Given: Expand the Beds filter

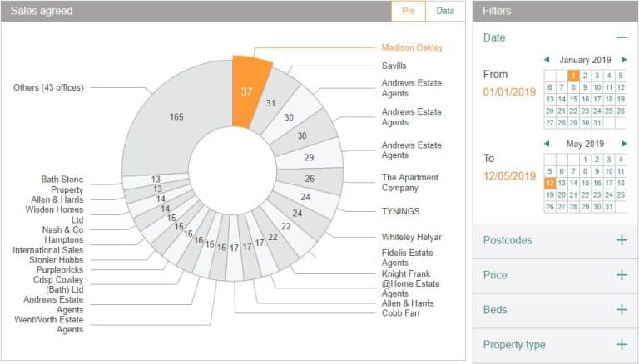Looking at the screenshot, I should click(622, 310).
